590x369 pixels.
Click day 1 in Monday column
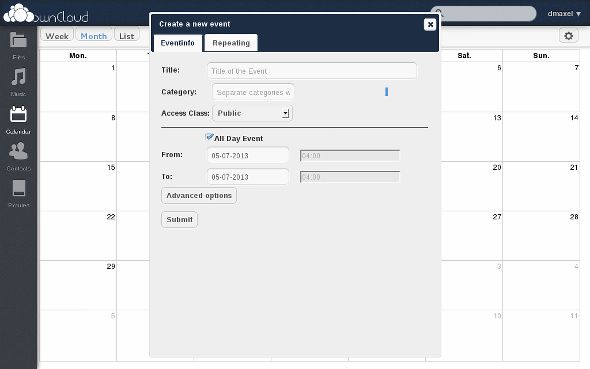tap(78, 87)
